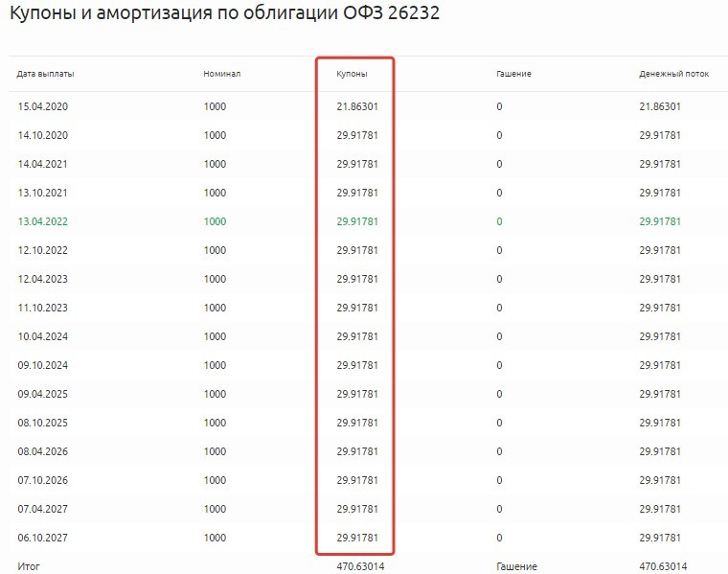
Task: Select the "Денежный поток" column header
Action: tap(673, 74)
